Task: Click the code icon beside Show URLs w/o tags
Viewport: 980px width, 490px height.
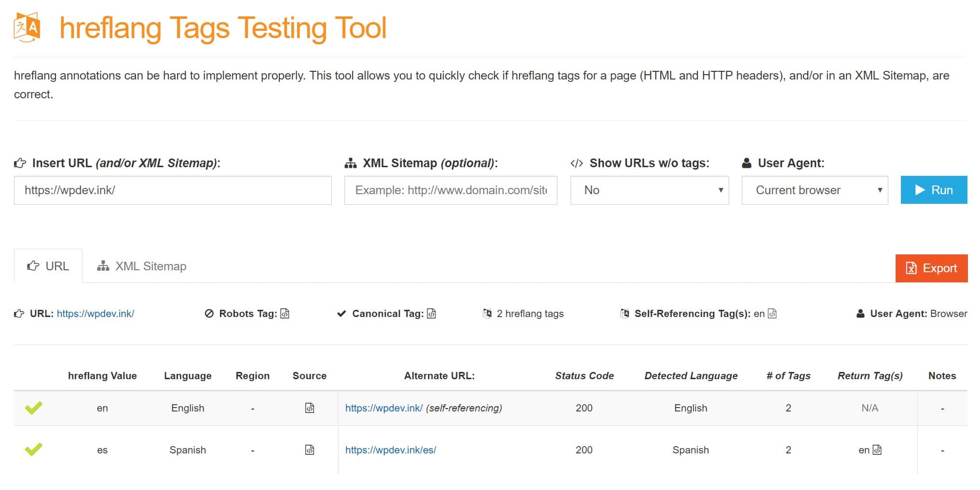Action: tap(578, 163)
